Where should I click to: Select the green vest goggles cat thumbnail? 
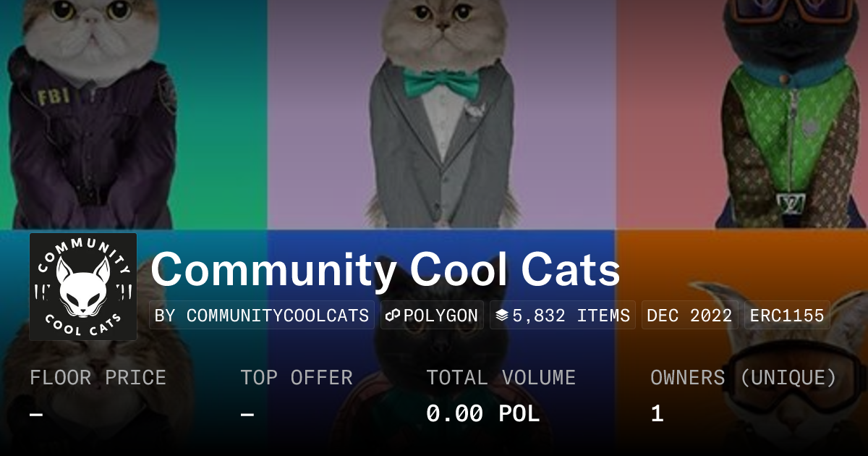742,114
